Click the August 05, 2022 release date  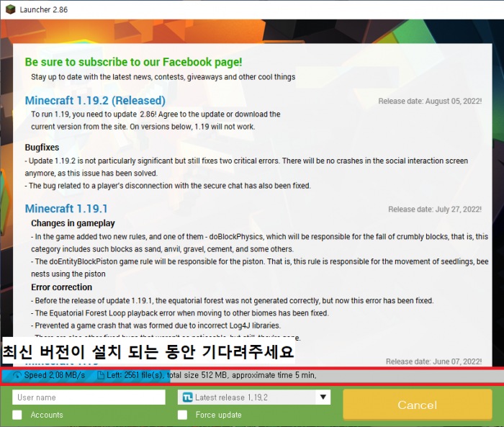430,102
